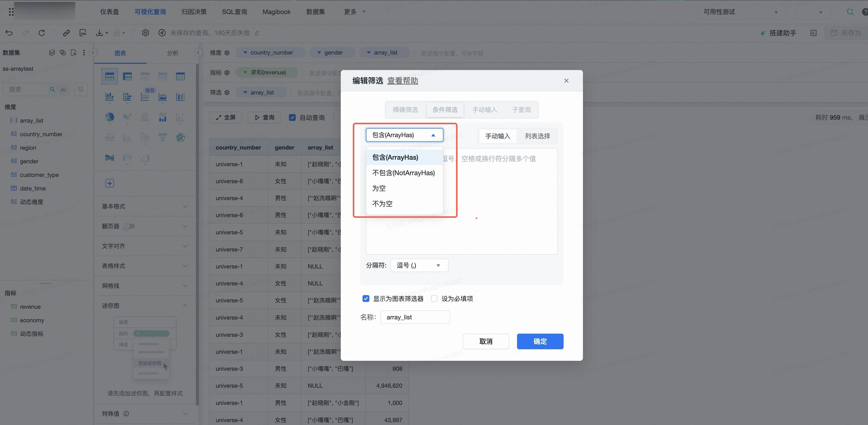Click the dataset more options icon
The height and width of the screenshot is (425, 868).
click(x=84, y=53)
